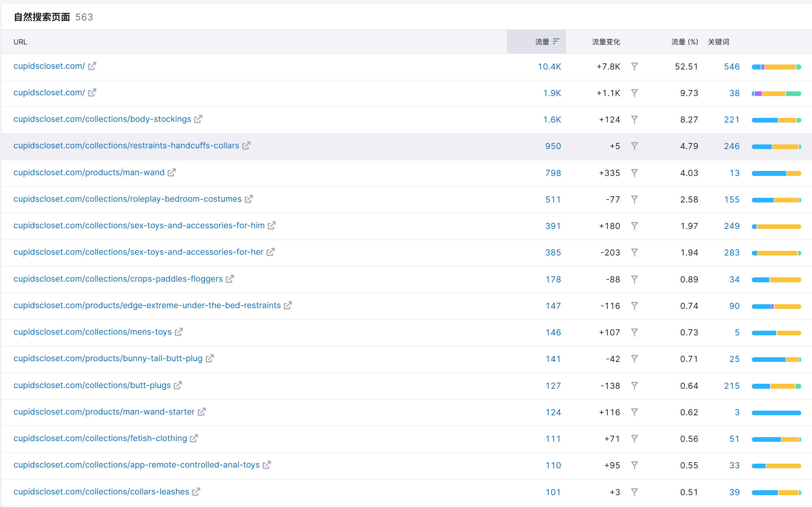Click keyword distribution bar in 546-keyword row
Screen dimensions: 812x507
coord(776,67)
